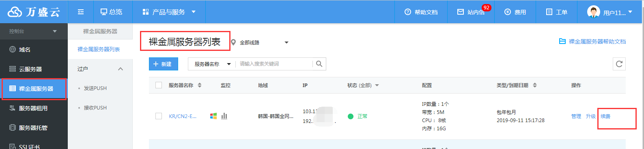Screen dimensions: 644x149
Task: Open 站内信 messages with 92 badge
Action: (472, 12)
